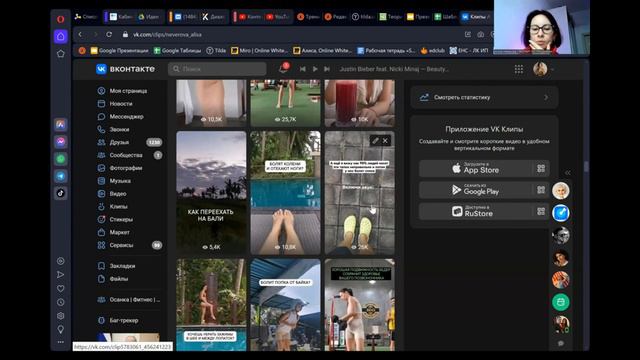Reload the vk.com page

coord(109,35)
